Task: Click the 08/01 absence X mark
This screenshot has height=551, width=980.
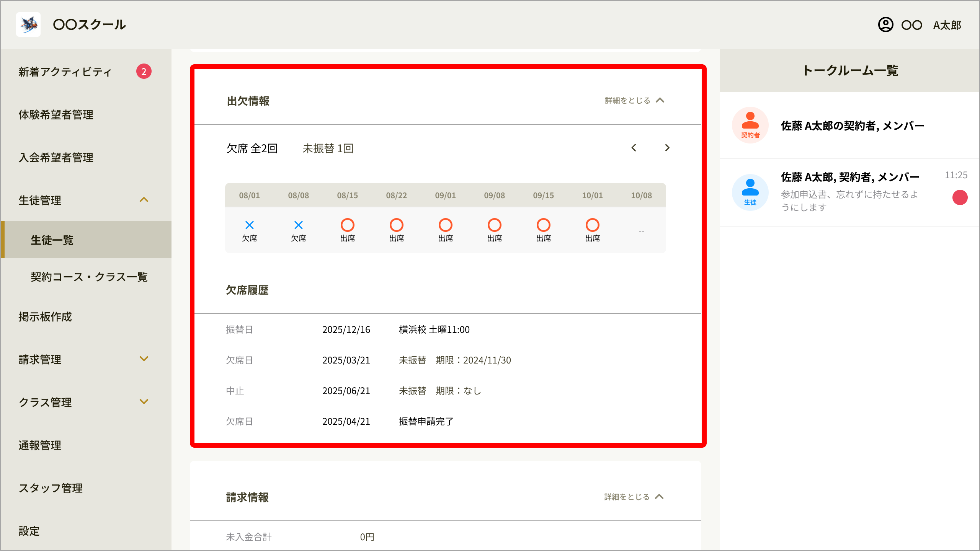Action: click(x=250, y=225)
